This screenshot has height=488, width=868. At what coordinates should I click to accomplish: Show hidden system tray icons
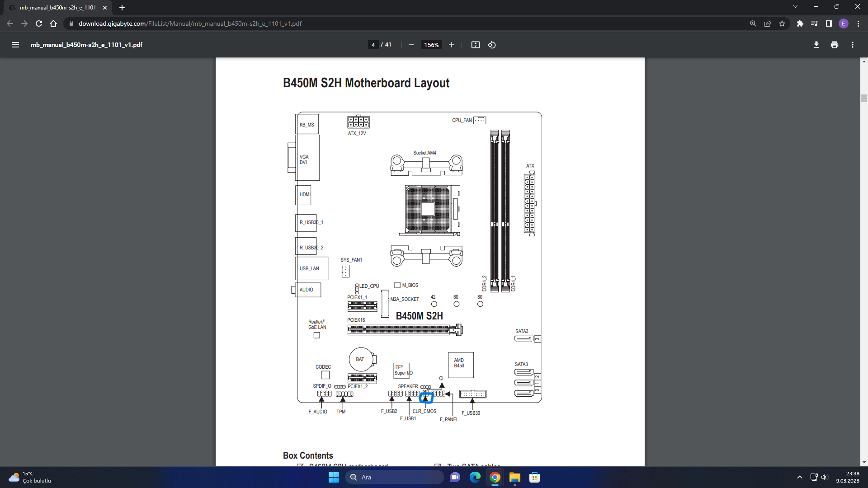pyautogui.click(x=799, y=477)
